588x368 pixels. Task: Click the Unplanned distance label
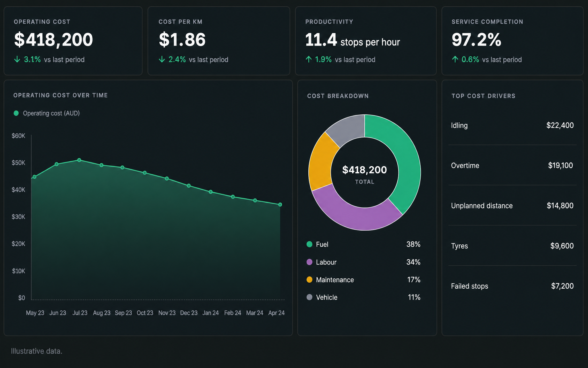pyautogui.click(x=482, y=206)
